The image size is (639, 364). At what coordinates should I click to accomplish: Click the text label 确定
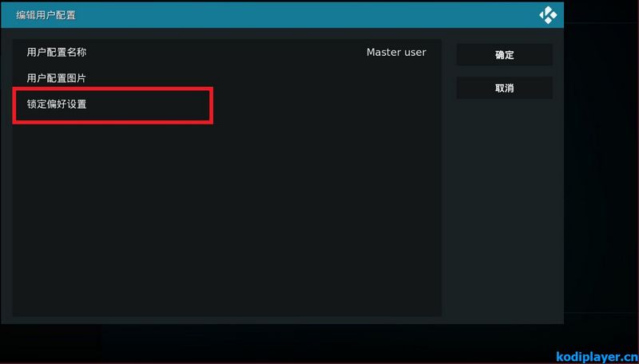point(505,55)
